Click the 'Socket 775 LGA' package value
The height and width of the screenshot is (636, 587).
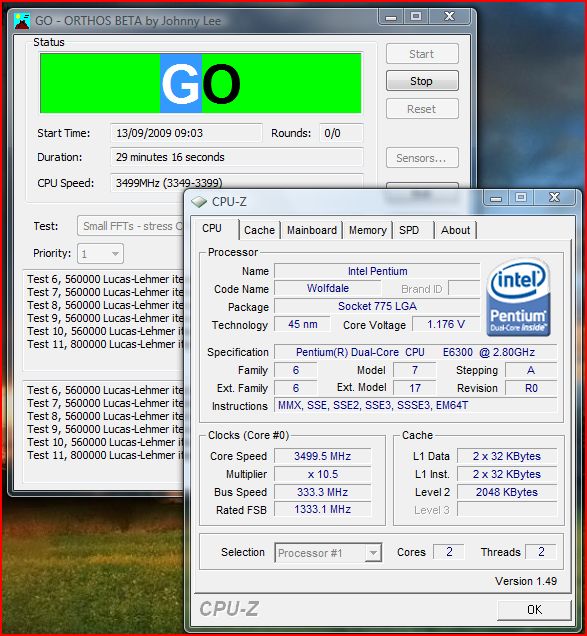tap(377, 306)
